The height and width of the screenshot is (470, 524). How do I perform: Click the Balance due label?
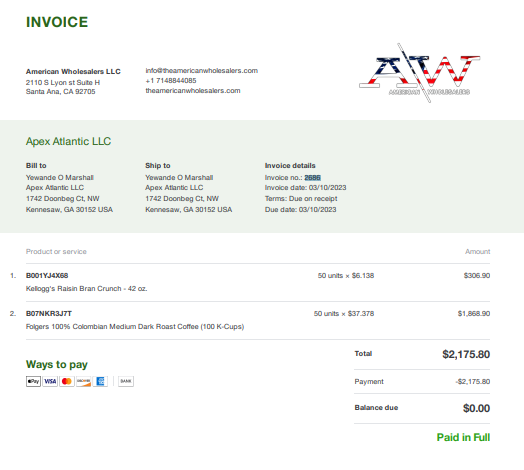[376, 407]
